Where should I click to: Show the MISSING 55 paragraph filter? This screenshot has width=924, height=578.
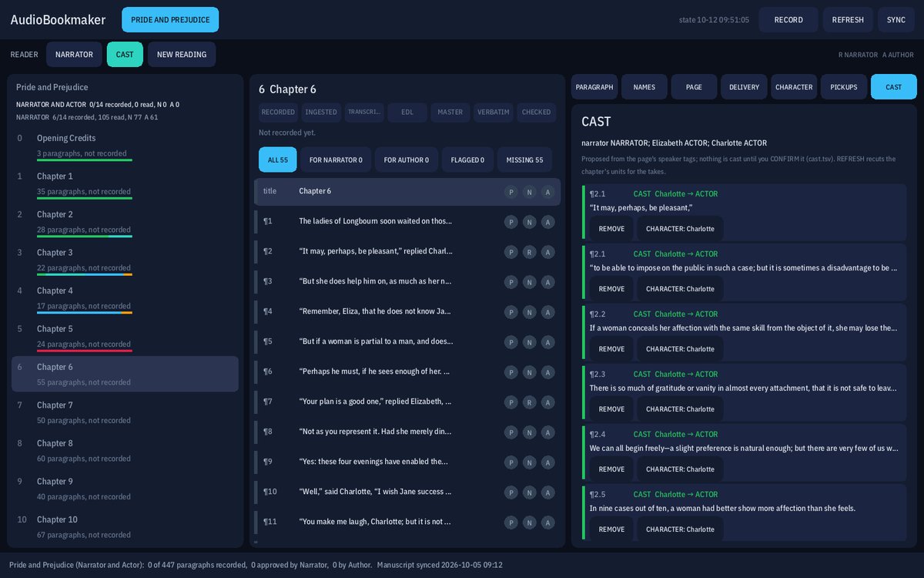[524, 160]
